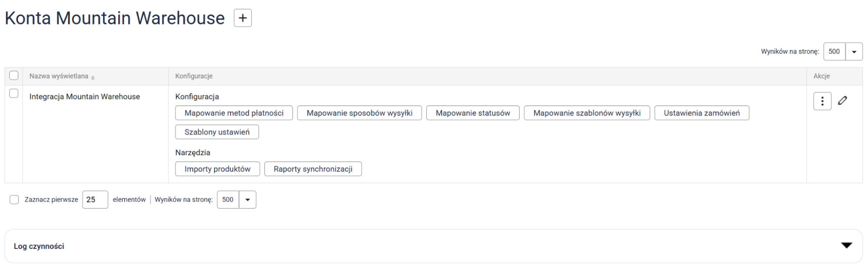Open Szablony ustawień
This screenshot has height=268, width=868.
coord(217,132)
